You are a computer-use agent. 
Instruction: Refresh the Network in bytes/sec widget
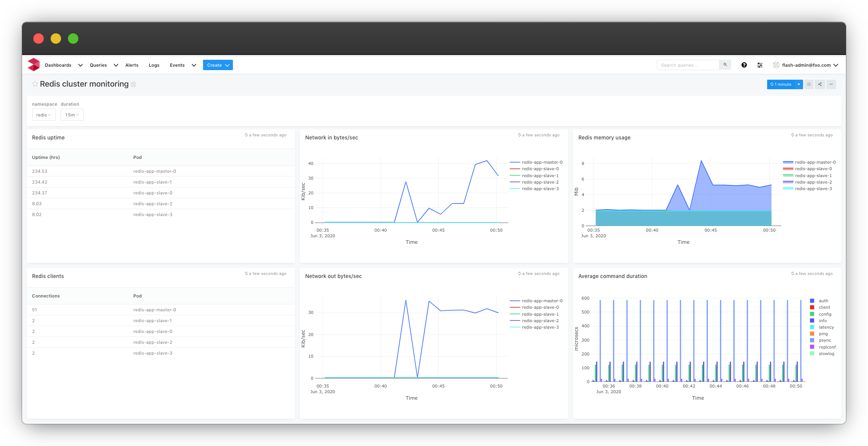coord(520,135)
